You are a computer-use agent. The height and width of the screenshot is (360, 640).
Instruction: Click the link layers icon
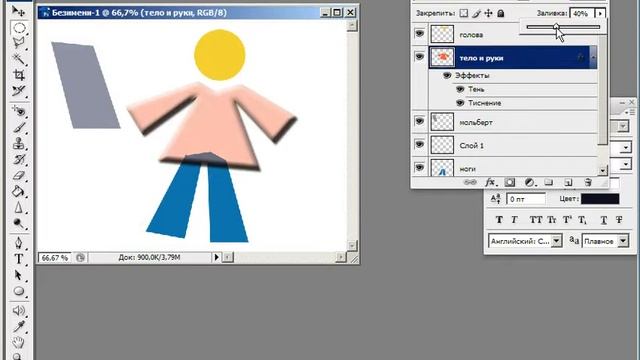click(x=470, y=182)
